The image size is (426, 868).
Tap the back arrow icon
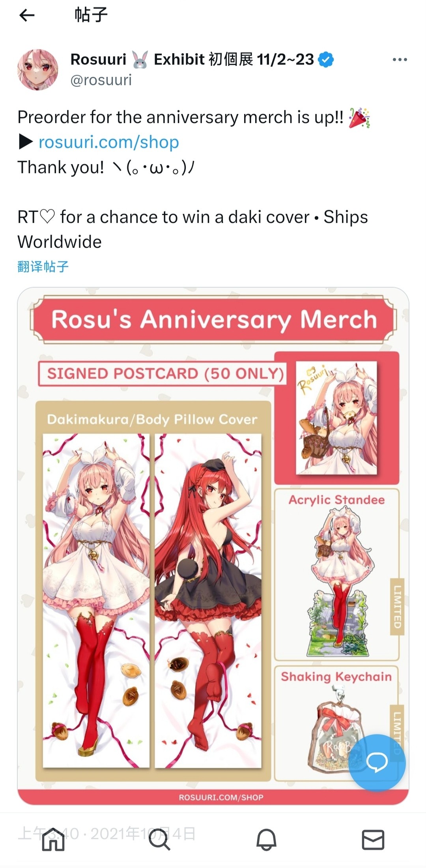click(27, 15)
